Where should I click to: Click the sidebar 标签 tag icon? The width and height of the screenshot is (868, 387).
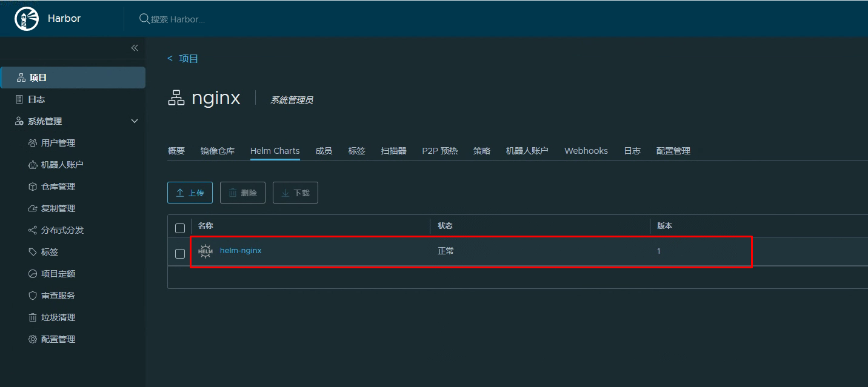[33, 252]
